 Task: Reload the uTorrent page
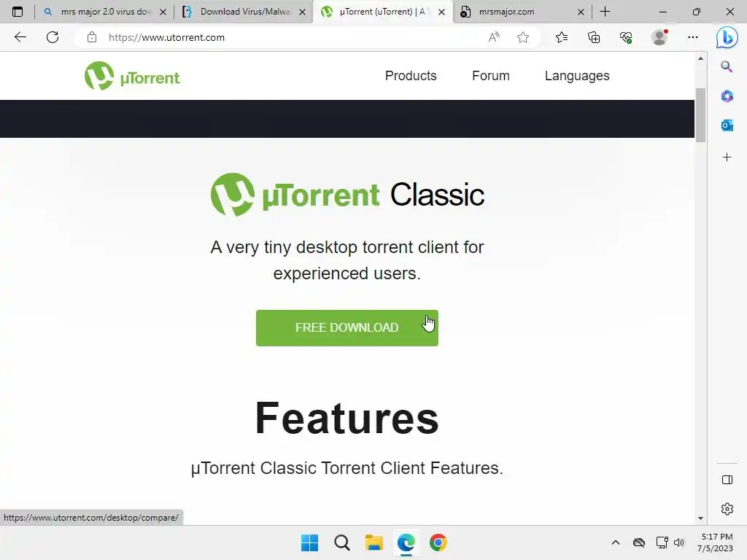(x=53, y=37)
